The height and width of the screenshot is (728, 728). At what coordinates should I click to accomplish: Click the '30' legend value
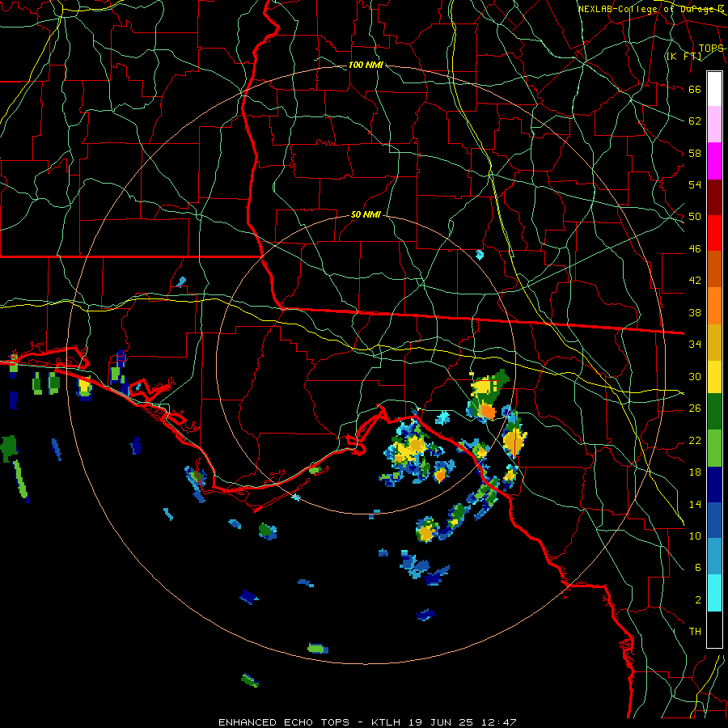pyautogui.click(x=695, y=376)
